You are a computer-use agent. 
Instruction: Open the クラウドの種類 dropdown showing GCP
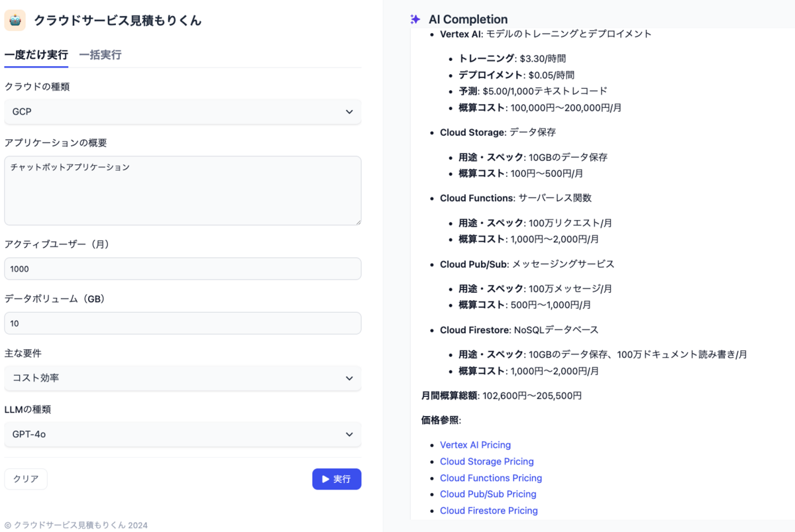(182, 111)
